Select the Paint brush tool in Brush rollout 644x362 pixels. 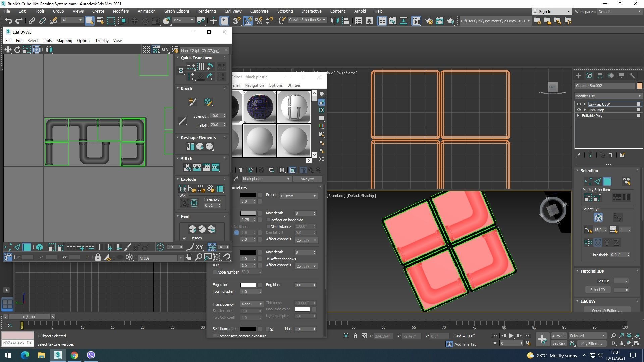click(192, 102)
